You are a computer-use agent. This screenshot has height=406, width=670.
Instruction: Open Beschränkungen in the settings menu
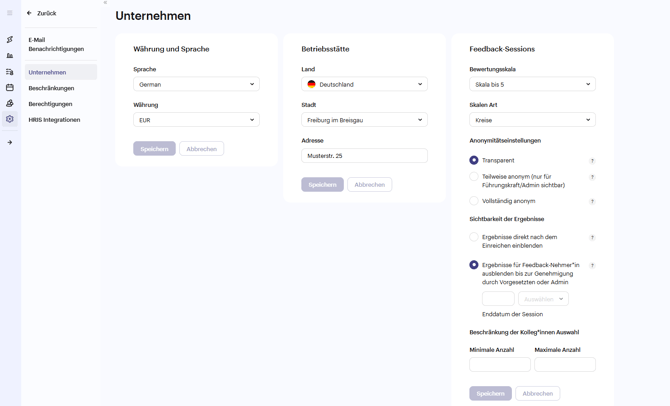(51, 88)
